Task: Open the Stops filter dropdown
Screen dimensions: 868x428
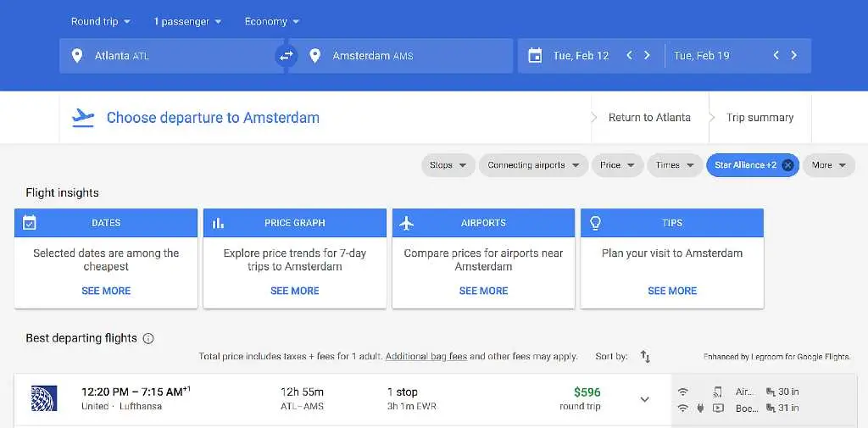Action: (448, 165)
